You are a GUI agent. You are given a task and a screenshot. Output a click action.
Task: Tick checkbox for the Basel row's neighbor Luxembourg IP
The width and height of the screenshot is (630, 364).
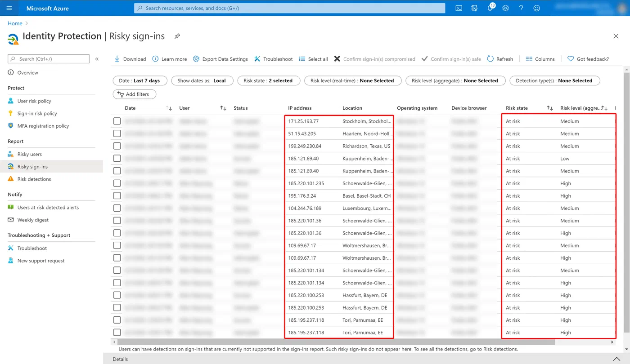pyautogui.click(x=117, y=208)
